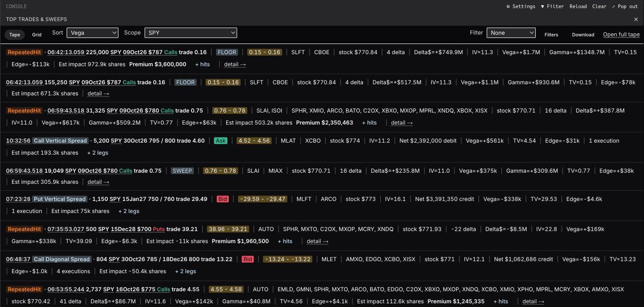Open detail for 155,250 SPY $787 Calls trade

98,94
